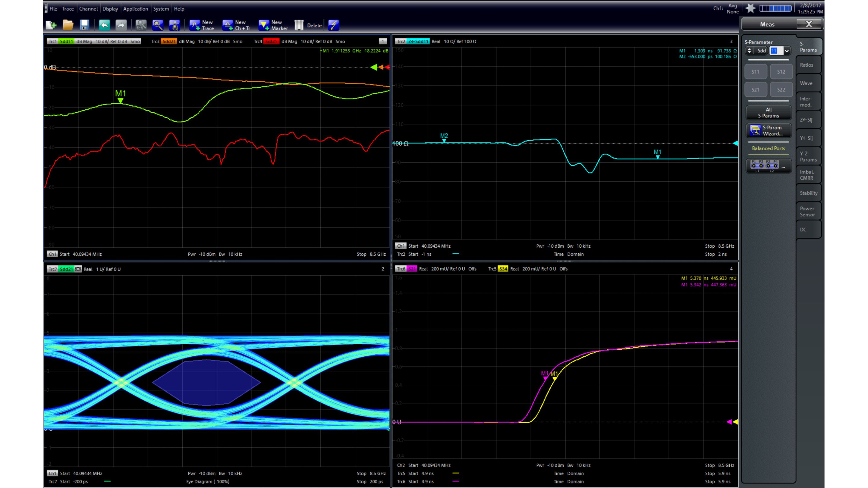Click the New Trace icon
The image size is (868, 488).
[x=195, y=25]
